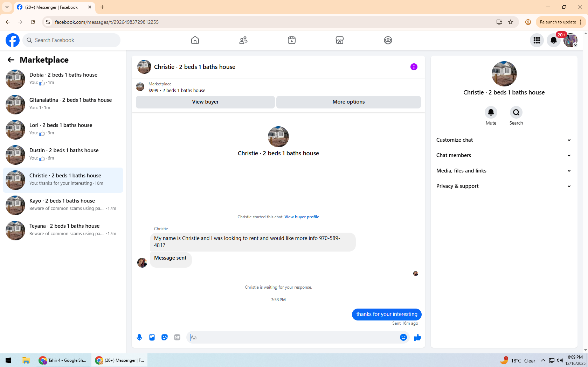
Task: Open the Reels video icon
Action: [x=292, y=40]
